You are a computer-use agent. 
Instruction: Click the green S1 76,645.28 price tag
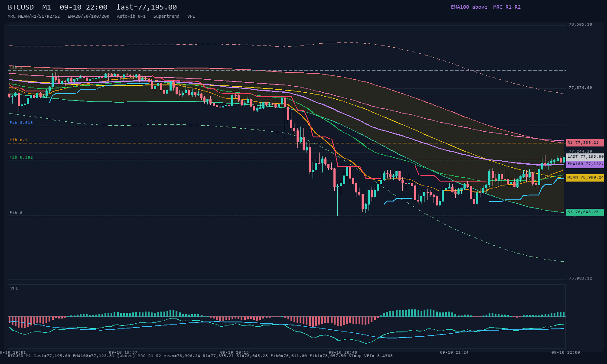tap(585, 212)
